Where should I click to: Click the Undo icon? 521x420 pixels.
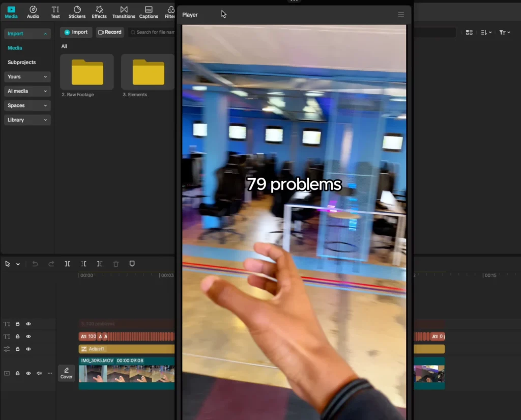35,264
